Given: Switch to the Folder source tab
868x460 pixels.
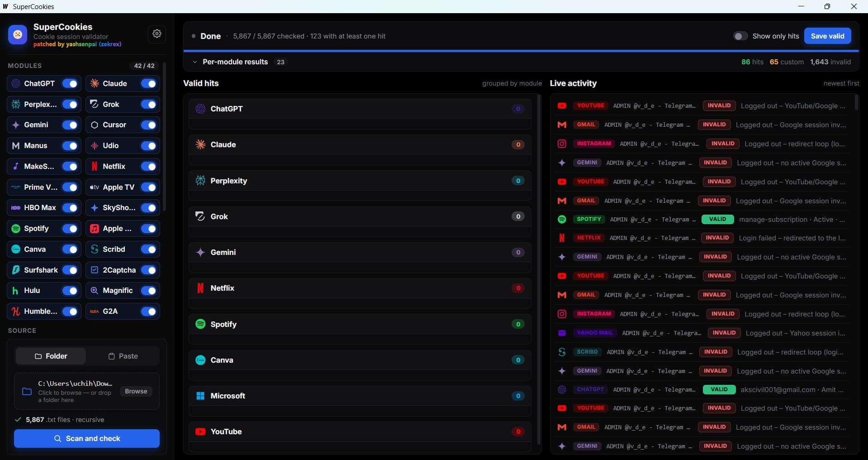Looking at the screenshot, I should (x=51, y=356).
